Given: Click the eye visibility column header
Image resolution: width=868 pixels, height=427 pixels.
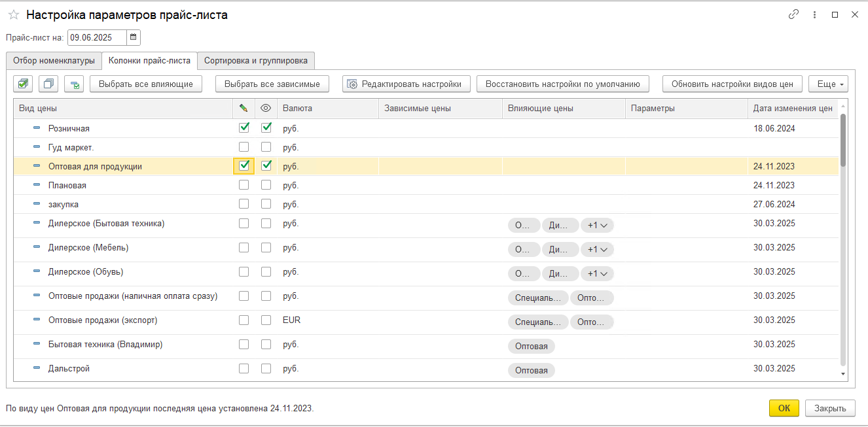Looking at the screenshot, I should (x=266, y=109).
